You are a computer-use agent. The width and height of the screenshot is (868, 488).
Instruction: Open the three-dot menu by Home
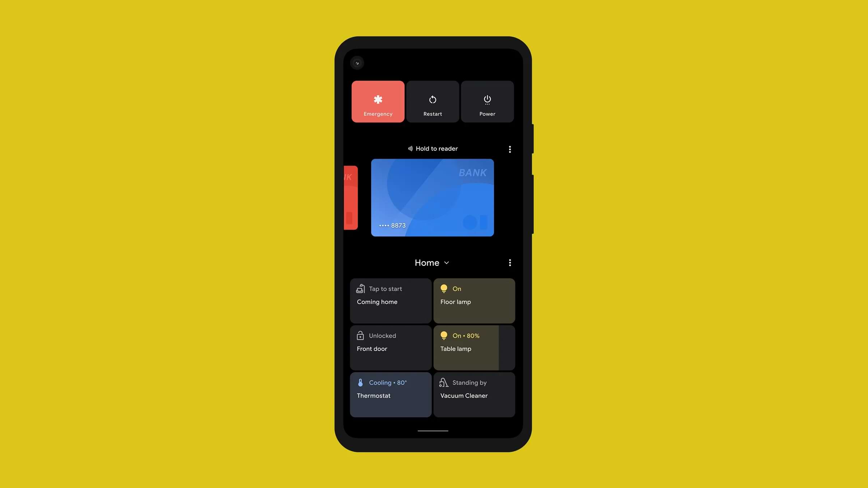510,262
